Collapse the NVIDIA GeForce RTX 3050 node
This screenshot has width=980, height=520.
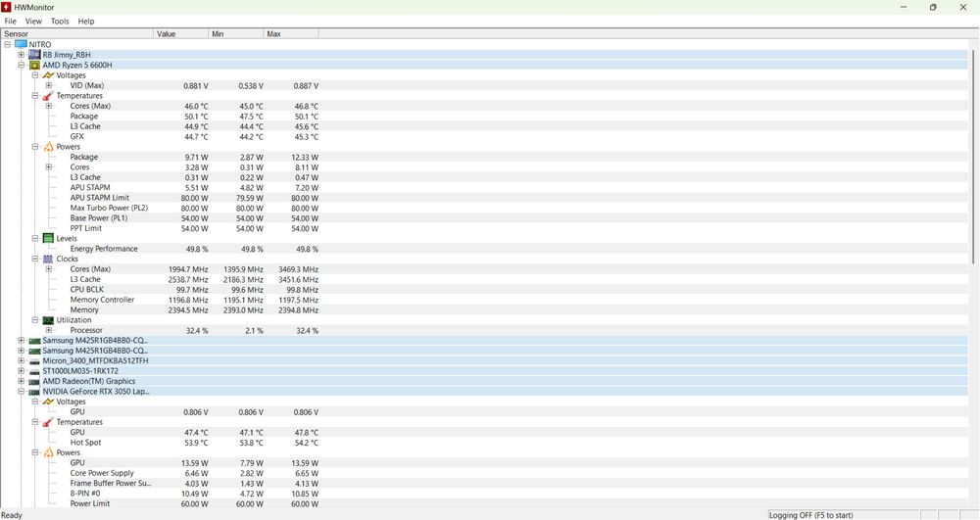pos(22,392)
